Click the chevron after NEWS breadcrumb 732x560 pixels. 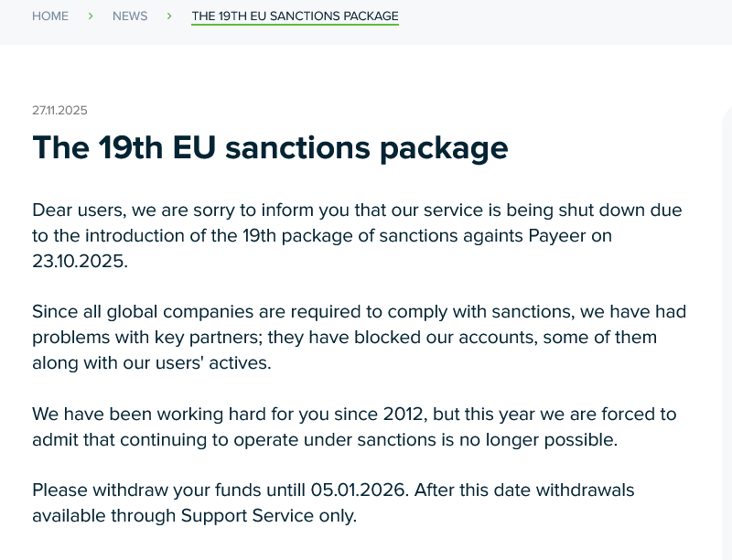169,16
